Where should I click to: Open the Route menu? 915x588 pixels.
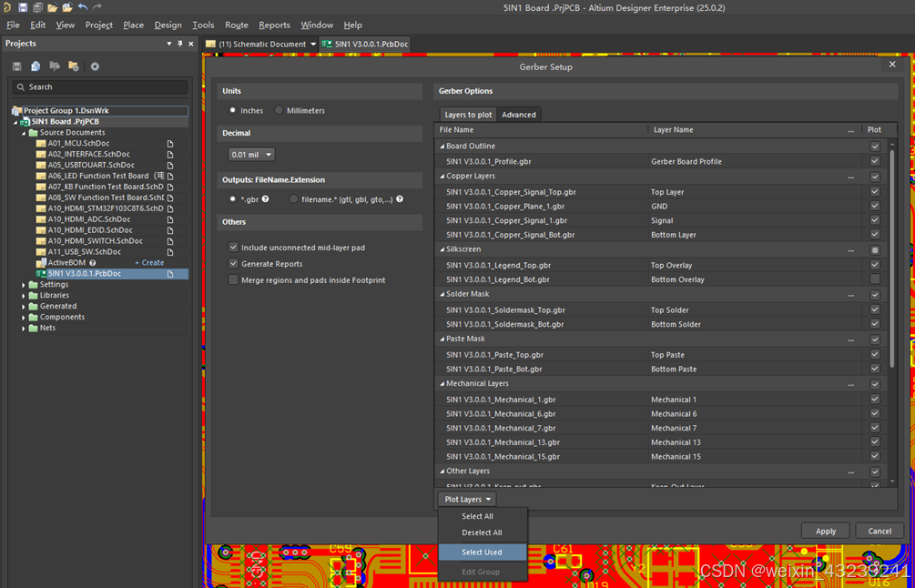click(x=237, y=25)
